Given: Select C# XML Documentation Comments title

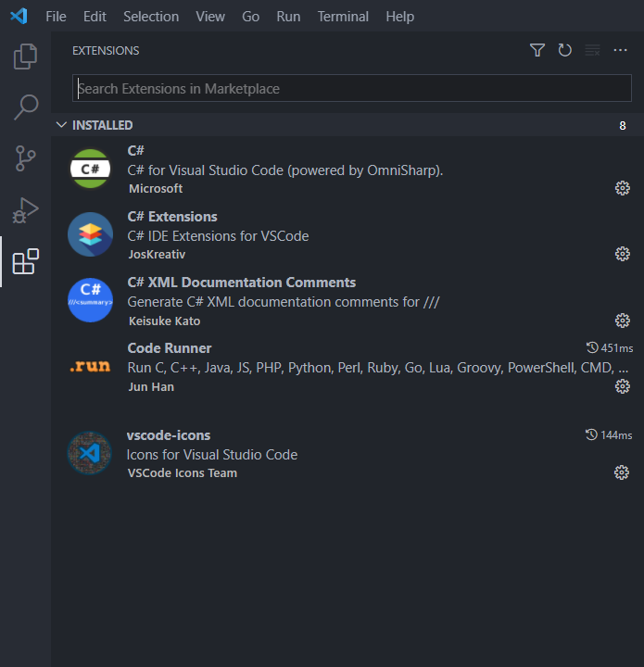Looking at the screenshot, I should [x=241, y=283].
